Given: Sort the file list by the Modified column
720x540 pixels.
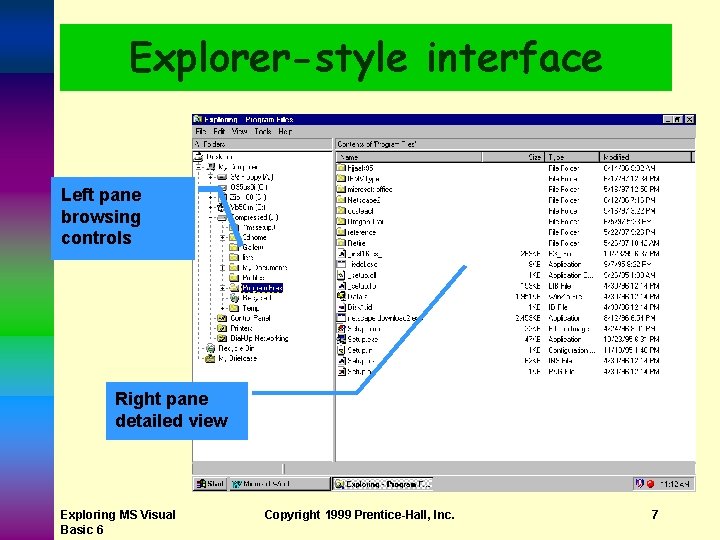Looking at the screenshot, I should [x=645, y=157].
